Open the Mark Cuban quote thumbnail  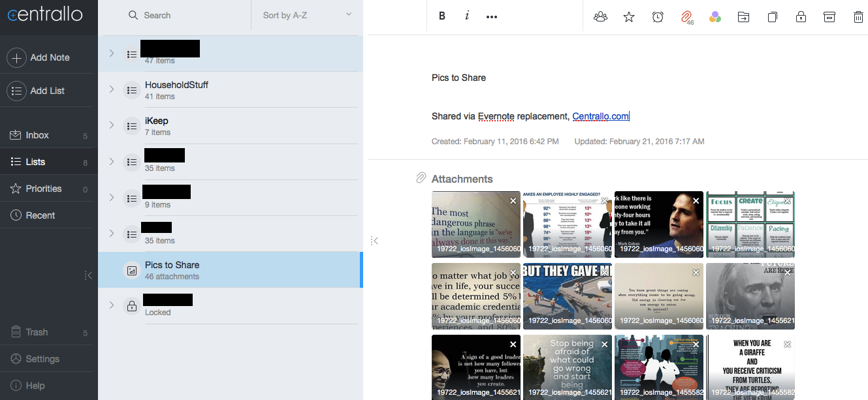(x=658, y=224)
